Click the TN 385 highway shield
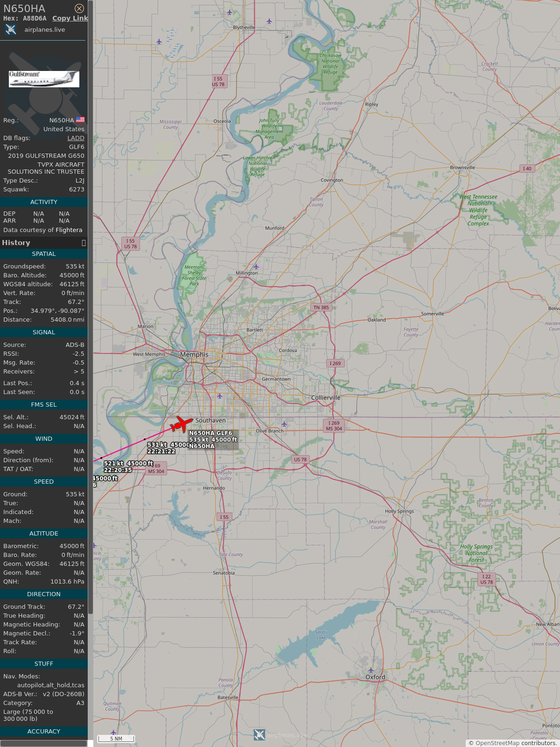The height and width of the screenshot is (747, 560). (x=321, y=307)
